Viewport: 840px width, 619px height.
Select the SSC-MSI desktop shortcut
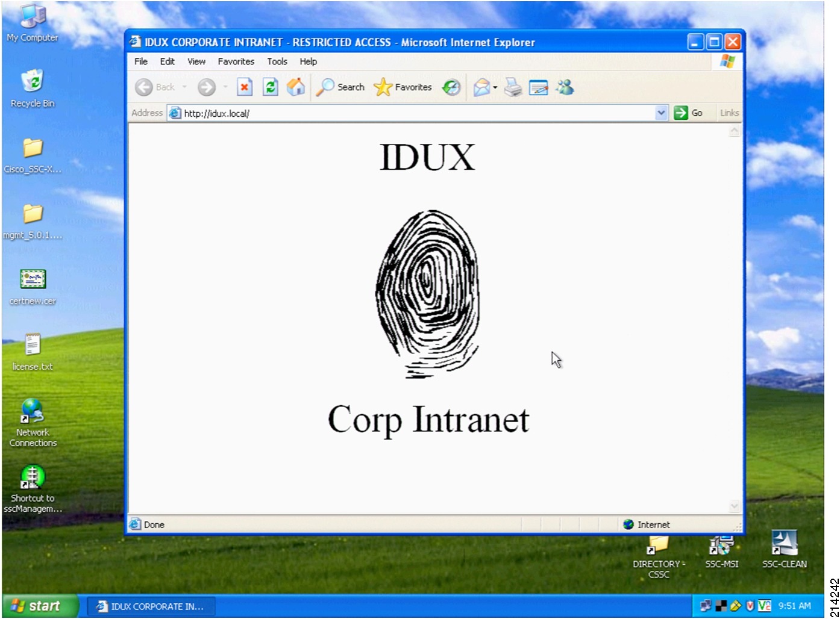[721, 551]
